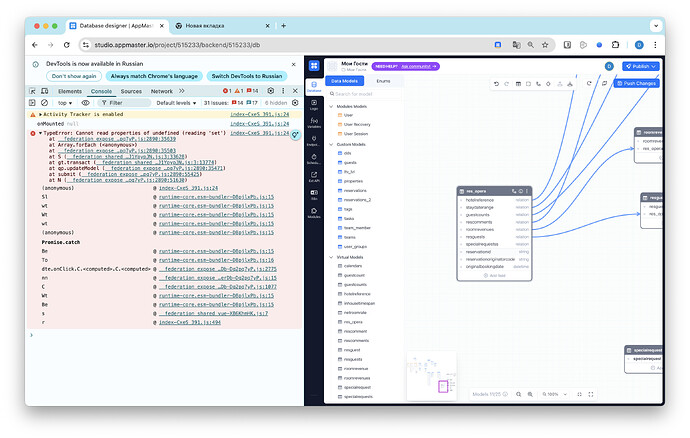Collapse the Virtual Models group
Image resolution: width=690 pixels, height=438 pixels.
coord(331,257)
